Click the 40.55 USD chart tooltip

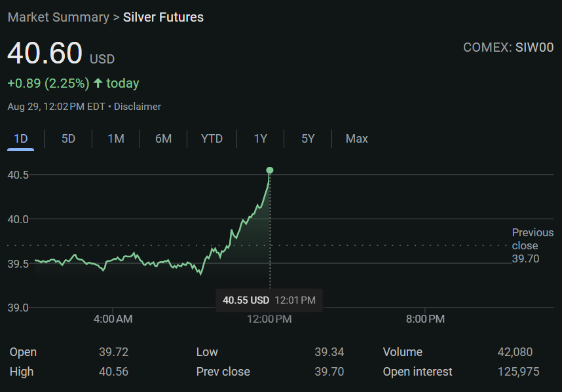(269, 300)
